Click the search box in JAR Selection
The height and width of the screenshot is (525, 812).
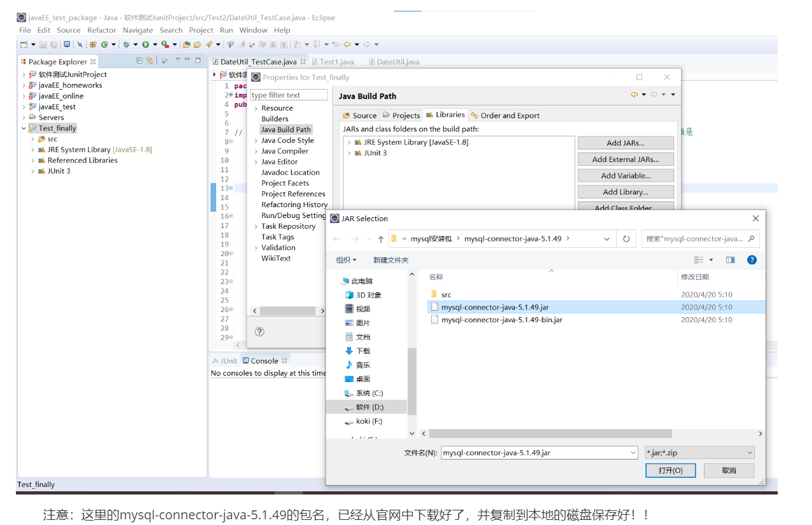click(700, 239)
